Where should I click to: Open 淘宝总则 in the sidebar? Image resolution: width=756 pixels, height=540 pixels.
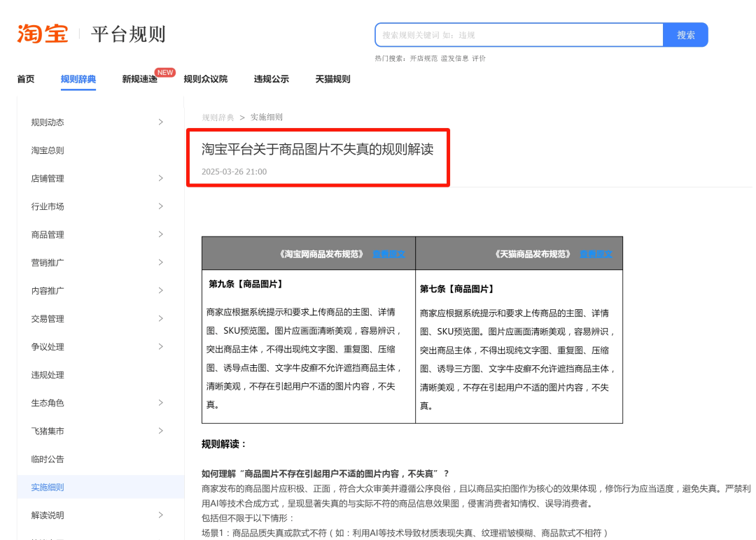tap(48, 150)
